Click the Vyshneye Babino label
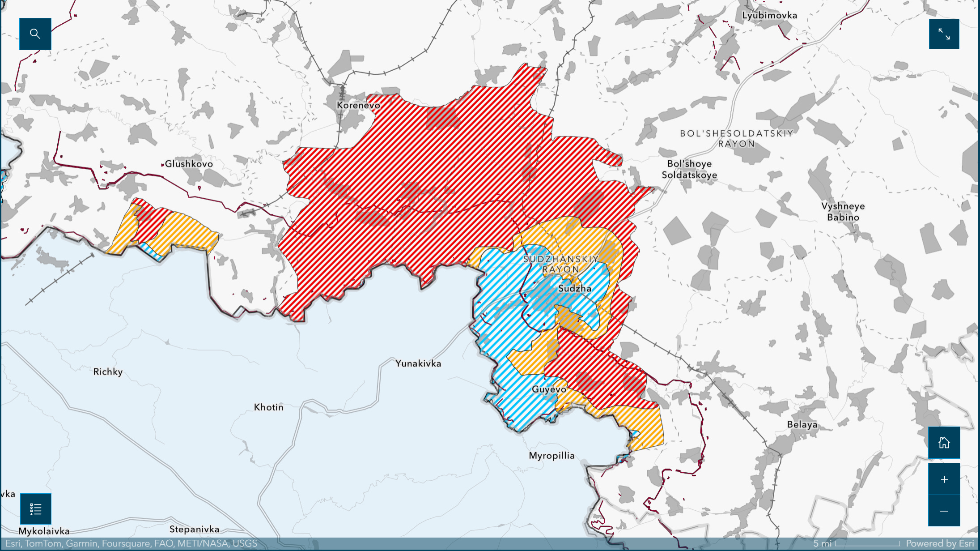The height and width of the screenshot is (551, 980). click(843, 212)
